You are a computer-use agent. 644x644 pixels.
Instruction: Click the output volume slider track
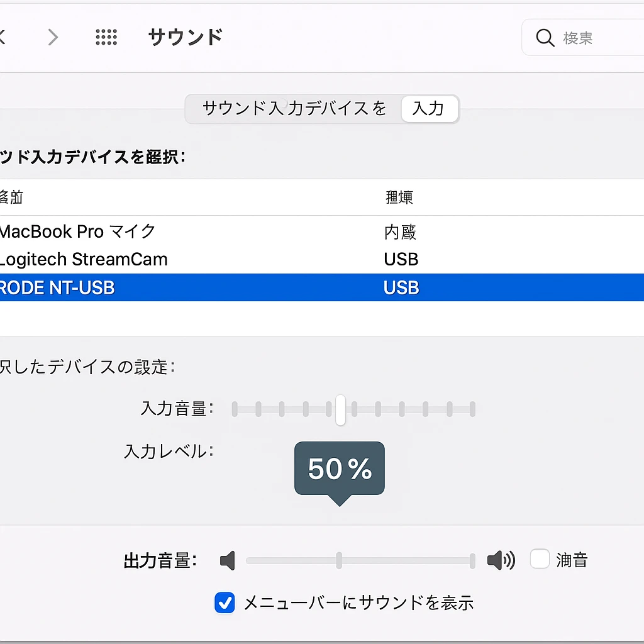point(402,560)
